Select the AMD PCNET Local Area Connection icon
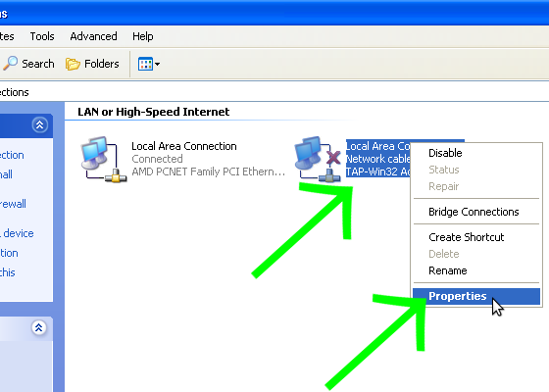549x392 pixels. click(104, 159)
